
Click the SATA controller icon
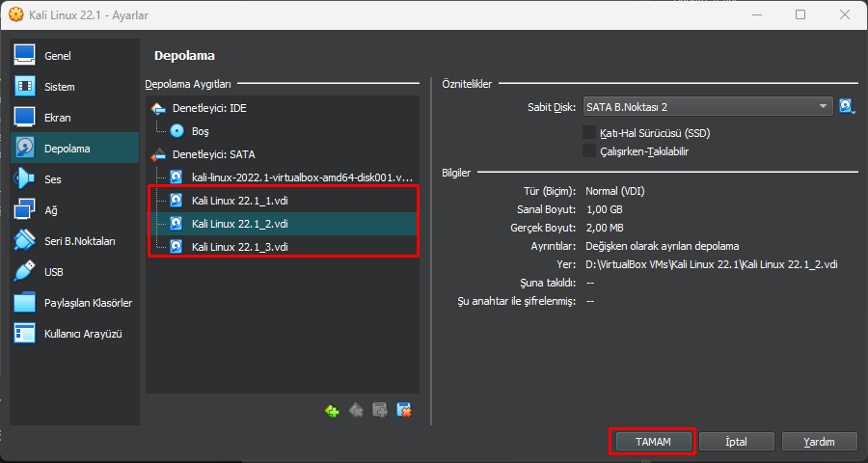(x=158, y=154)
